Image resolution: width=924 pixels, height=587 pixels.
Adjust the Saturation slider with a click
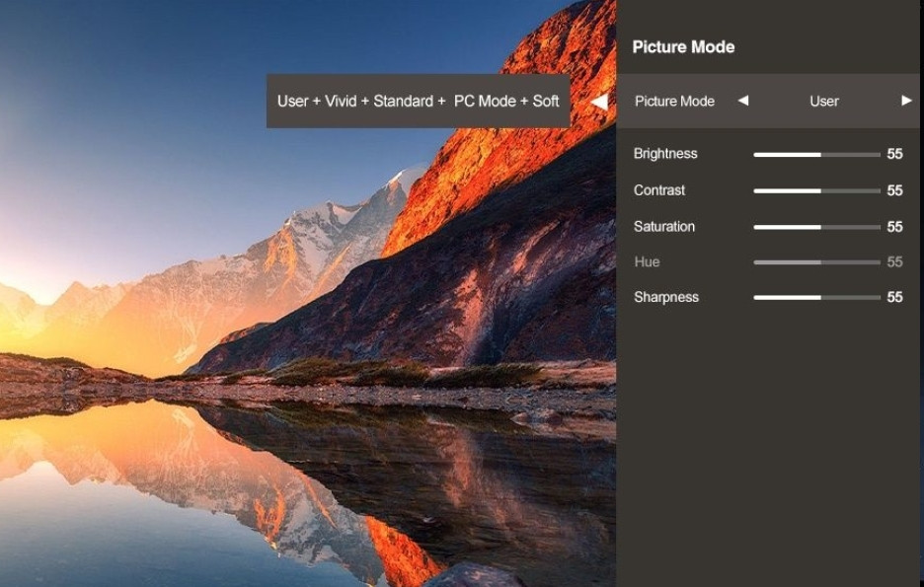(x=816, y=227)
